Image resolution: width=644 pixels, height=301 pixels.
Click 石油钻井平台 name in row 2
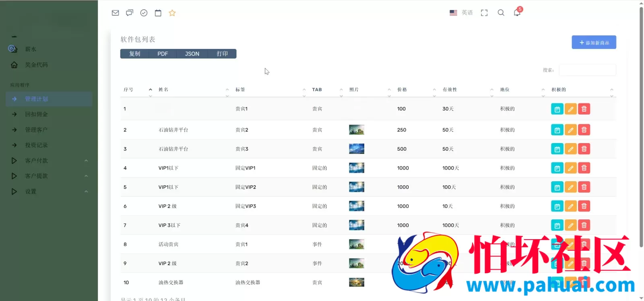pyautogui.click(x=173, y=130)
